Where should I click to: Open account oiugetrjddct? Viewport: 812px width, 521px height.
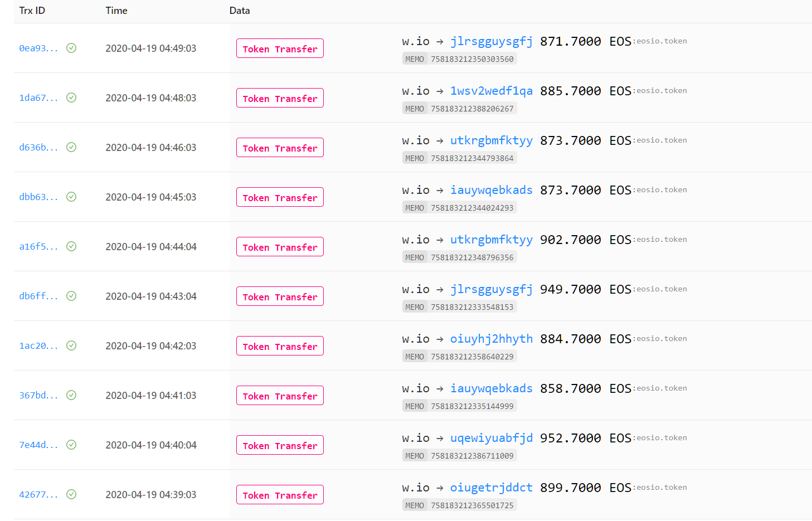tap(492, 488)
